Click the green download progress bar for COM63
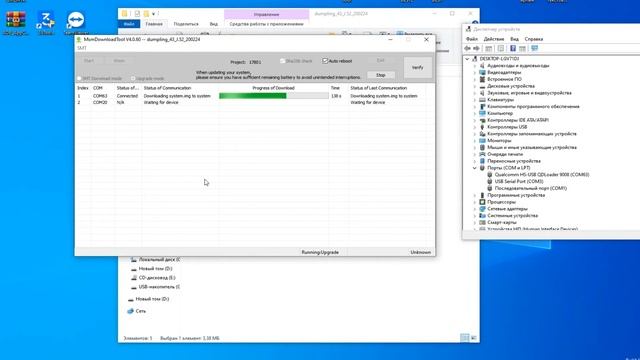640x360 pixels. point(273,96)
